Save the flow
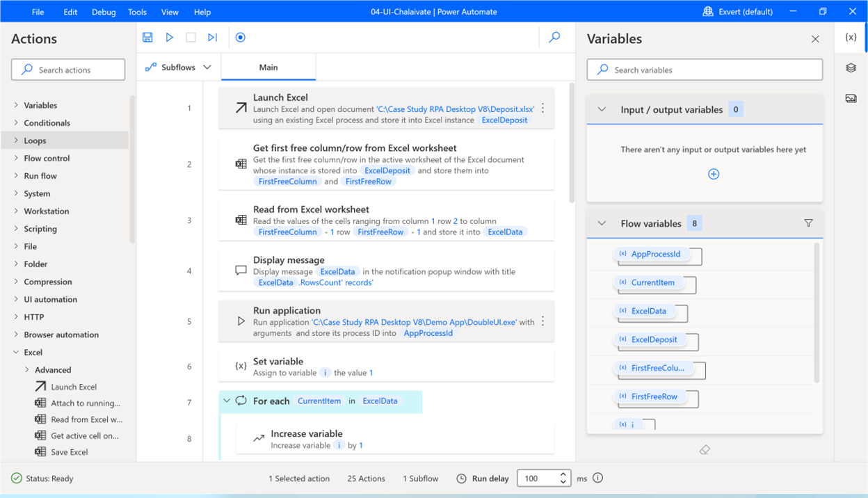The width and height of the screenshot is (868, 498). (147, 37)
